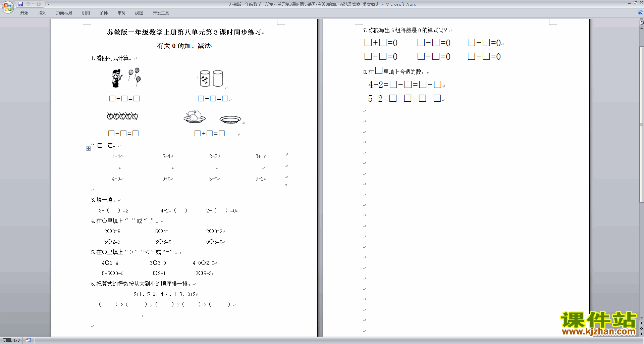Click the document split handle above ruler icon
The width and height of the screenshot is (644, 344).
tap(642, 19)
